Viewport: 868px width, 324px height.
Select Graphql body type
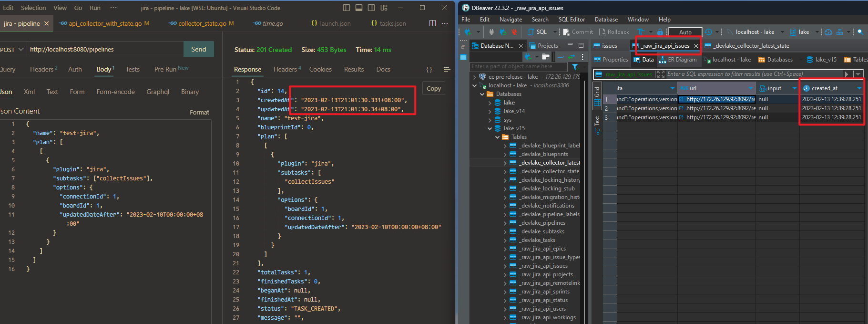[x=158, y=92]
